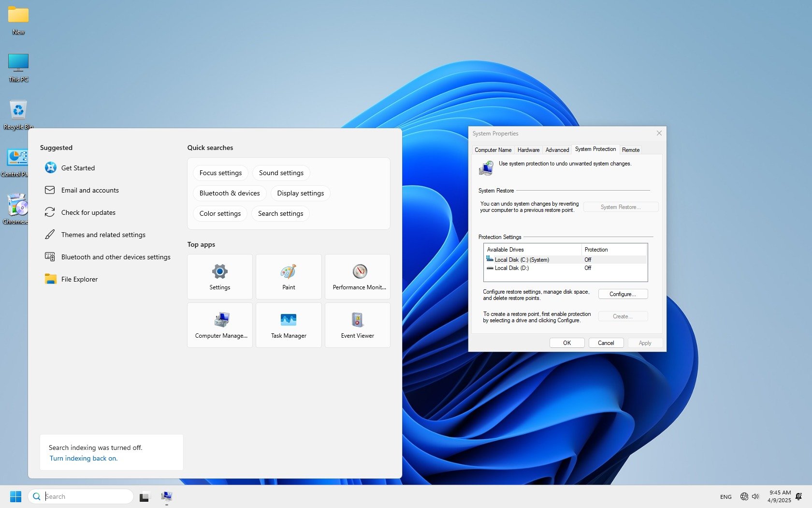Open the Settings app tile
Image resolution: width=812 pixels, height=508 pixels.
pos(219,276)
